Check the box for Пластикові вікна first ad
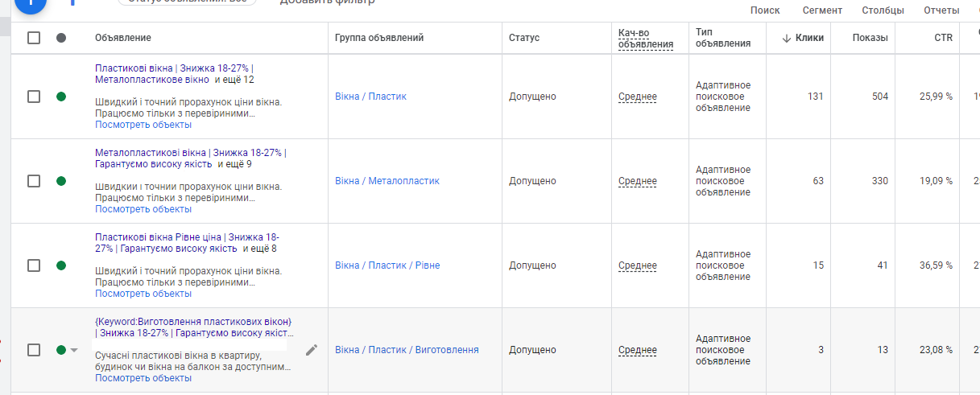 pyautogui.click(x=34, y=97)
